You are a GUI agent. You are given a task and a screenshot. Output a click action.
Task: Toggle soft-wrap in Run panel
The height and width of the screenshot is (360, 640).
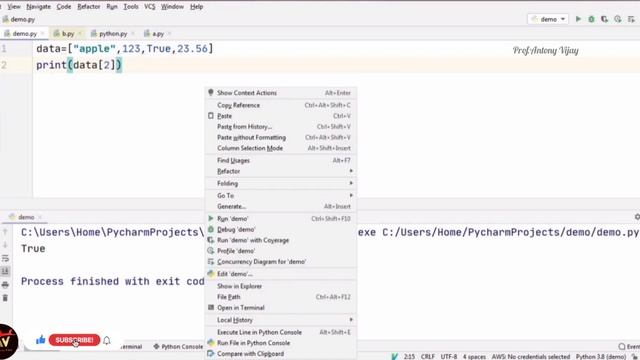click(5, 258)
